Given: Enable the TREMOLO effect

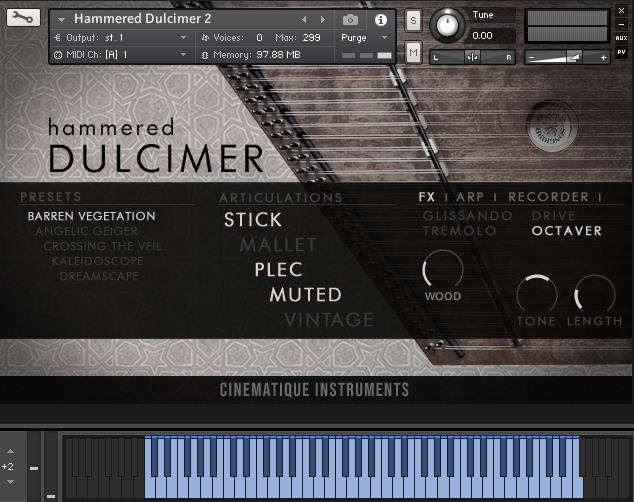Looking at the screenshot, I should coord(459,231).
